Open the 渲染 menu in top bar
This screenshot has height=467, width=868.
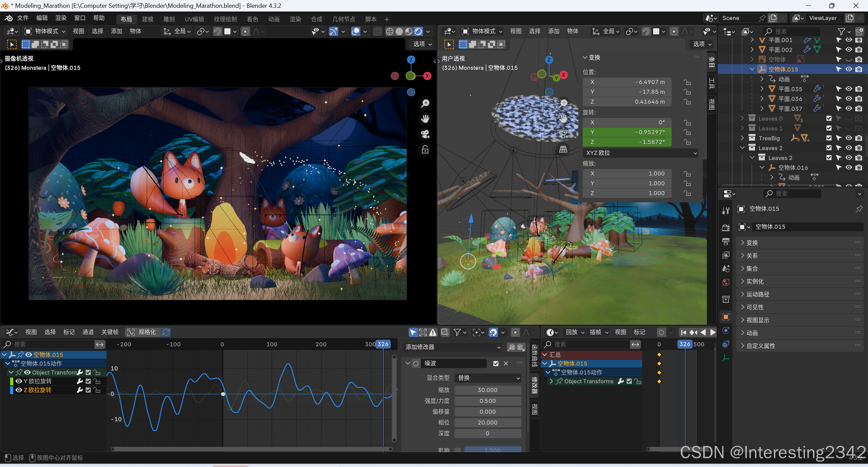[x=61, y=18]
